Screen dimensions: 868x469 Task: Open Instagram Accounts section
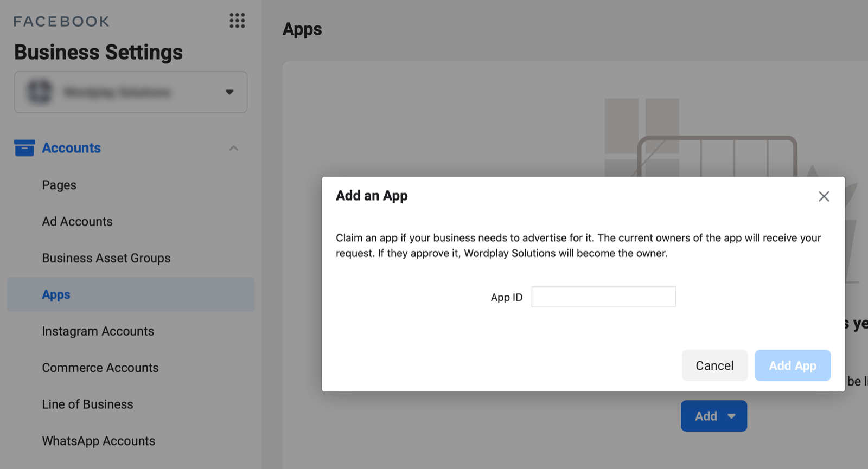click(x=98, y=331)
